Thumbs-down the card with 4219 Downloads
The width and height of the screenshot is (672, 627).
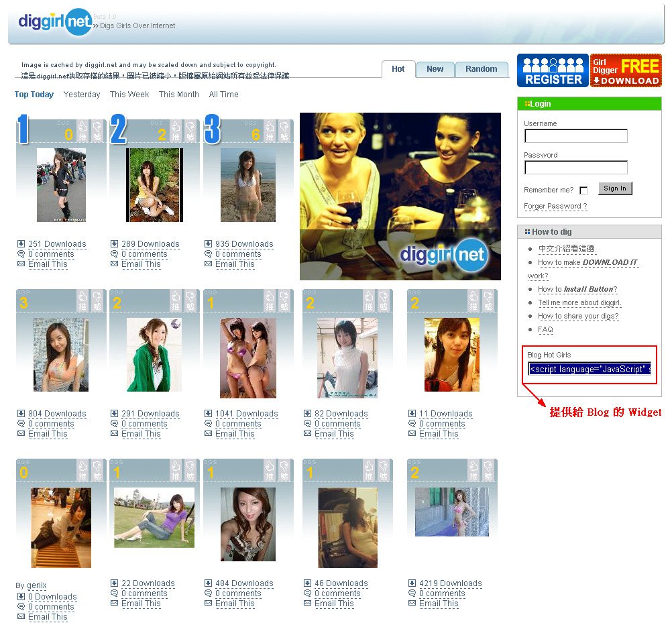tap(488, 470)
